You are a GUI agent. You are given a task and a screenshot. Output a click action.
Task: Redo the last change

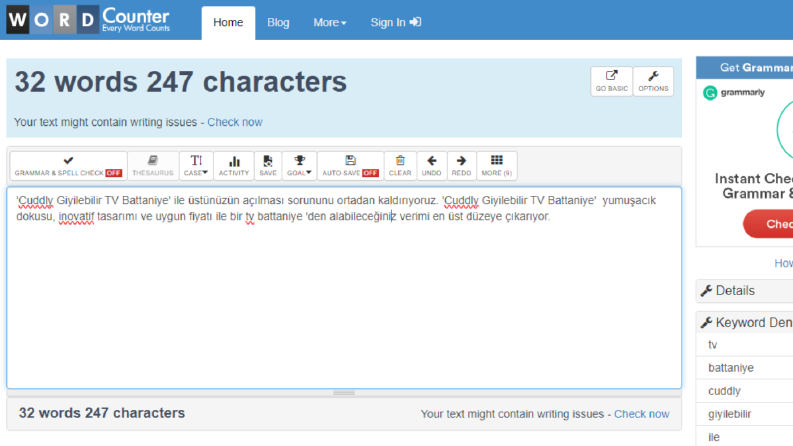461,166
